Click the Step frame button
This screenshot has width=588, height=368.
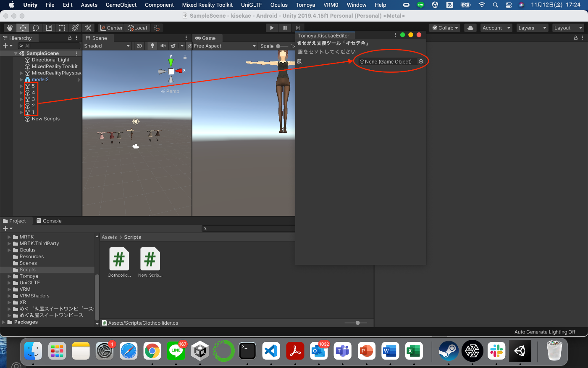point(298,28)
